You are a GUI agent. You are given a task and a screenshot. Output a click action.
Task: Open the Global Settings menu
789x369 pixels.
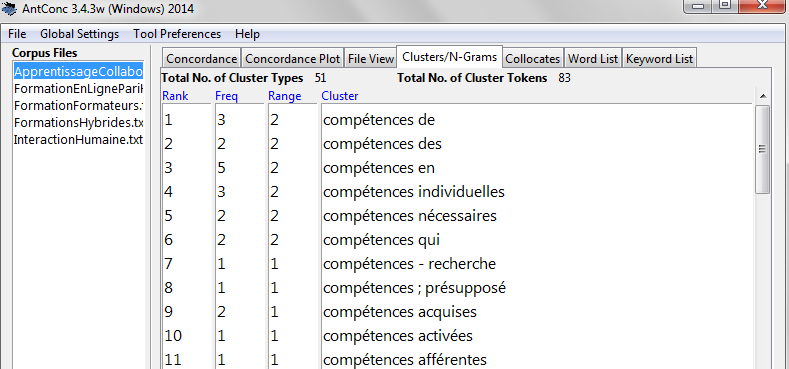[x=80, y=34]
